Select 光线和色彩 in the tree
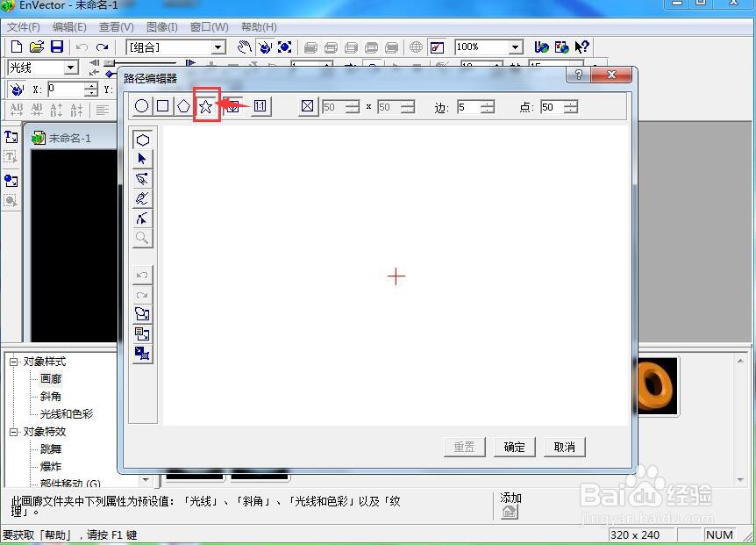The width and height of the screenshot is (756, 545). coord(67,414)
